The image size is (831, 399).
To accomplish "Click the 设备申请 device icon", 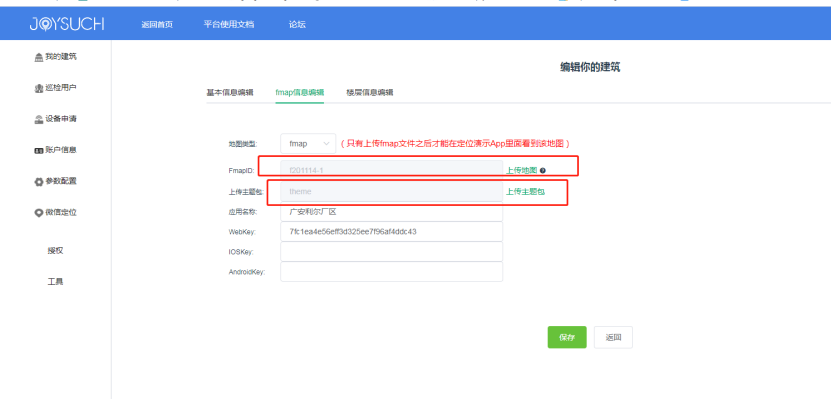I will pyautogui.click(x=38, y=119).
